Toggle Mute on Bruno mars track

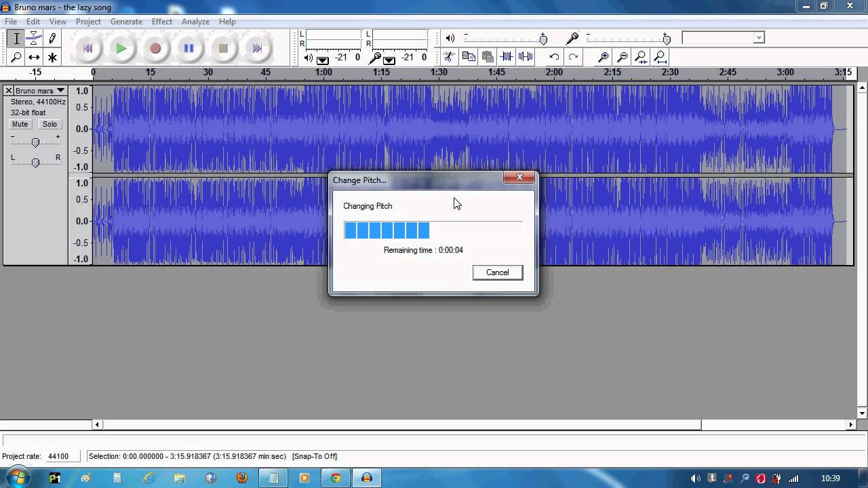pos(20,124)
